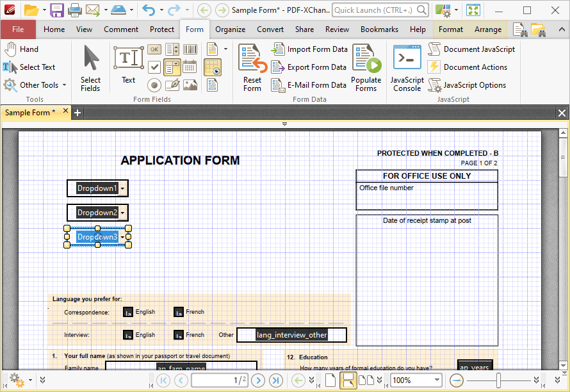Click the yellow highlight fields page icon
The height and width of the screenshot is (392, 570).
point(212,49)
